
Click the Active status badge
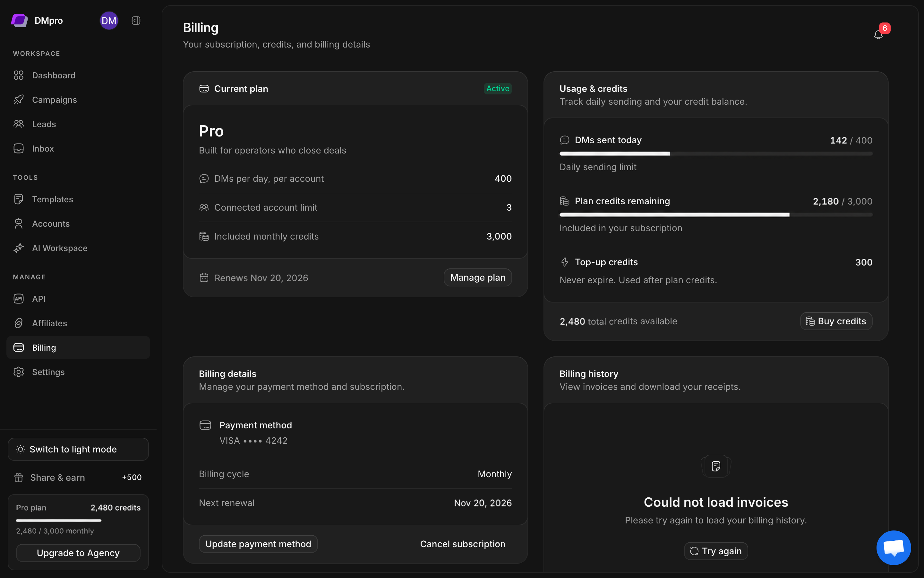[x=498, y=89]
